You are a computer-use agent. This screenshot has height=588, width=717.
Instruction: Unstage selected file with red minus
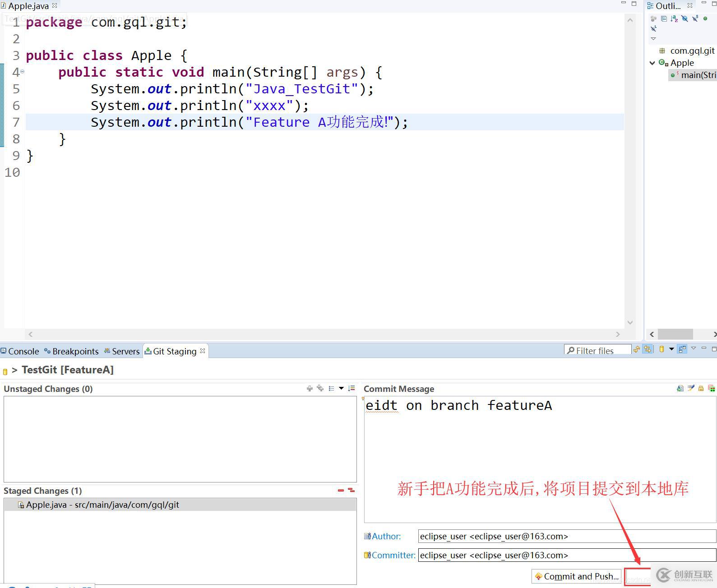coord(341,490)
